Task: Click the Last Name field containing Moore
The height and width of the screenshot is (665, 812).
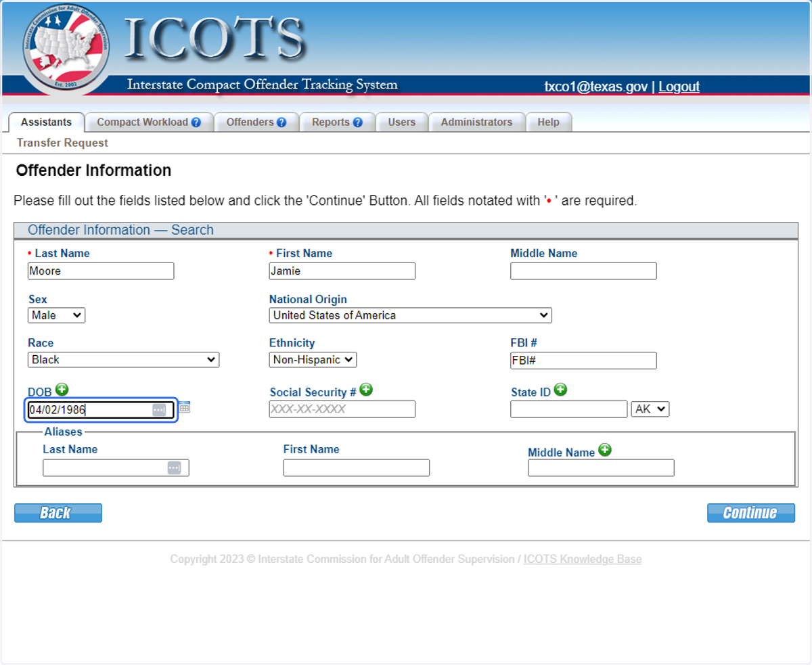Action: (x=101, y=271)
